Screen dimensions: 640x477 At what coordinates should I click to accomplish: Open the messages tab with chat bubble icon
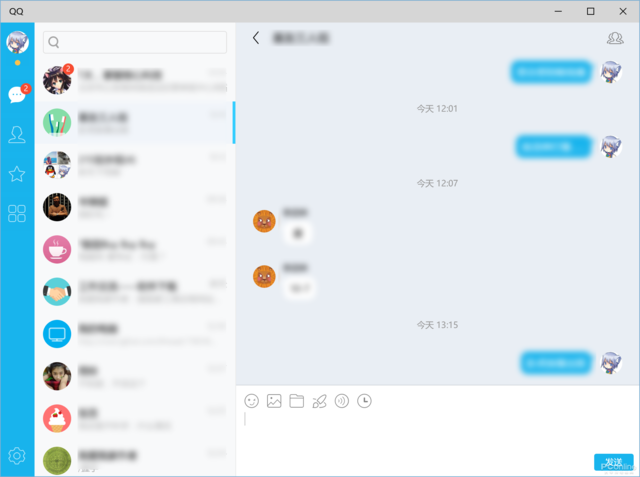point(17,95)
